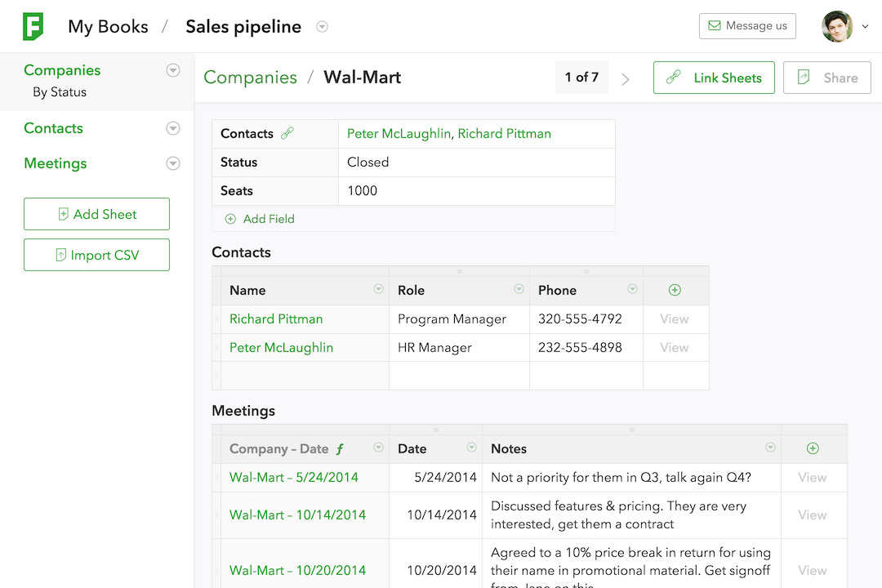Click the Seats value field 1000

(476, 191)
